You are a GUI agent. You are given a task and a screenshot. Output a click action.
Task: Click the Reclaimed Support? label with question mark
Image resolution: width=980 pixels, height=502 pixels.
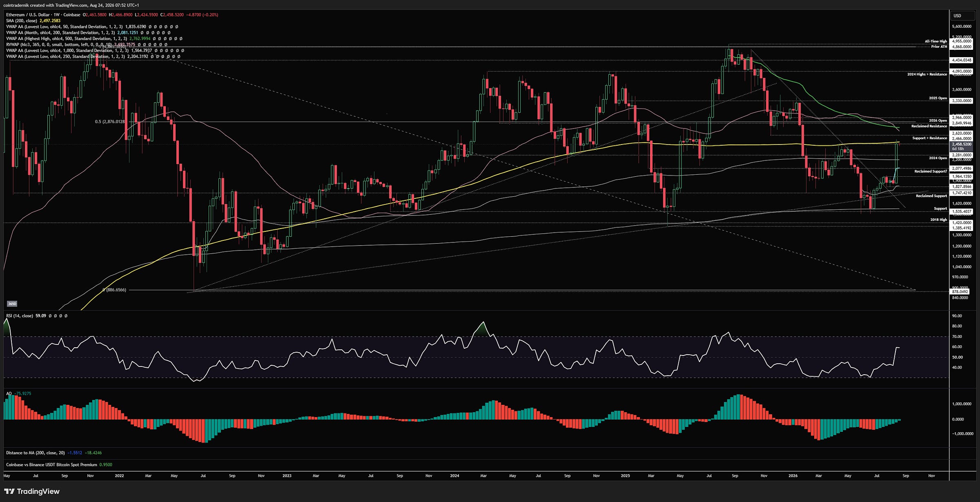pos(931,171)
